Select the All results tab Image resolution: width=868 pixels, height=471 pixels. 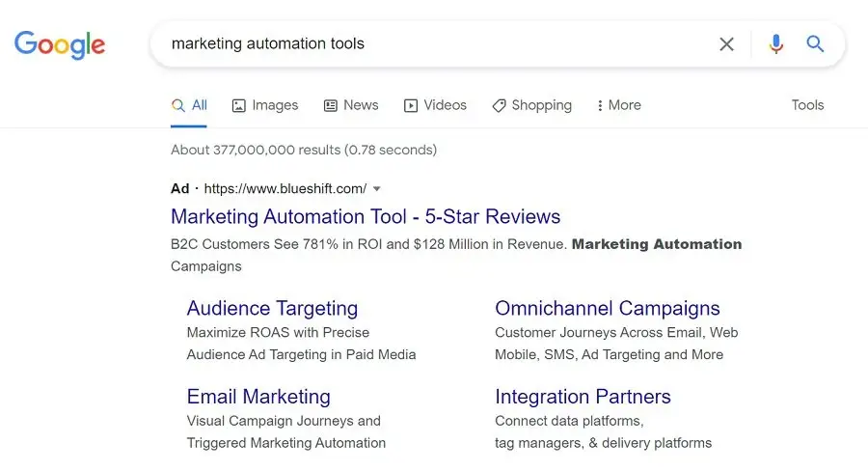pyautogui.click(x=189, y=105)
